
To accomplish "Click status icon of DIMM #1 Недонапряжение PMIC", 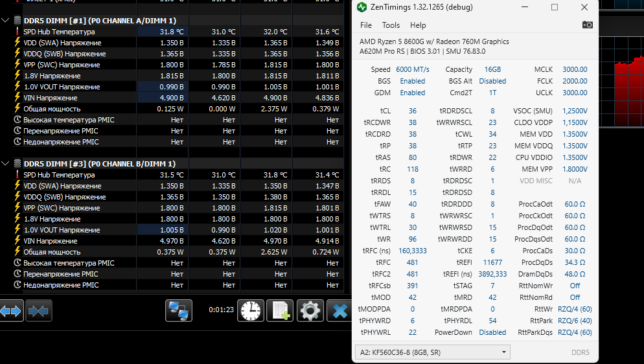I will coord(17,142).
